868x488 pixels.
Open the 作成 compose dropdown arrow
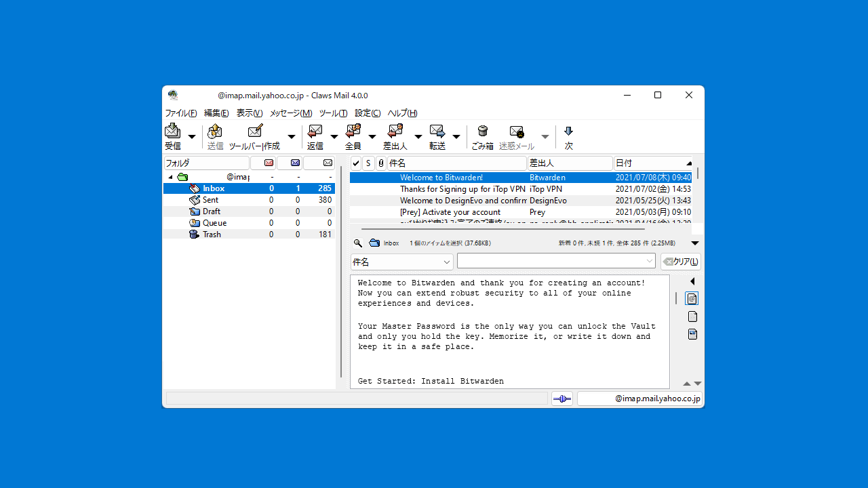click(x=292, y=136)
